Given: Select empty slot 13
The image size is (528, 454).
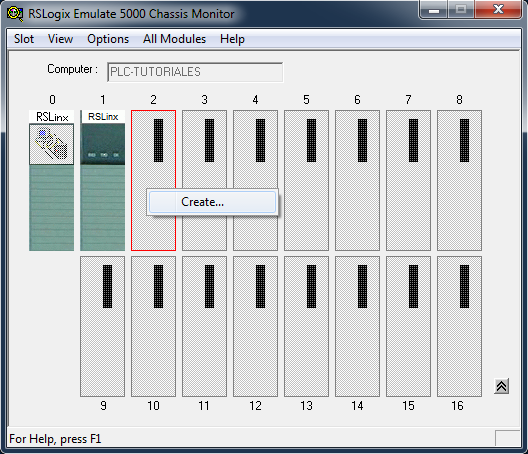Looking at the screenshot, I should 306,326.
